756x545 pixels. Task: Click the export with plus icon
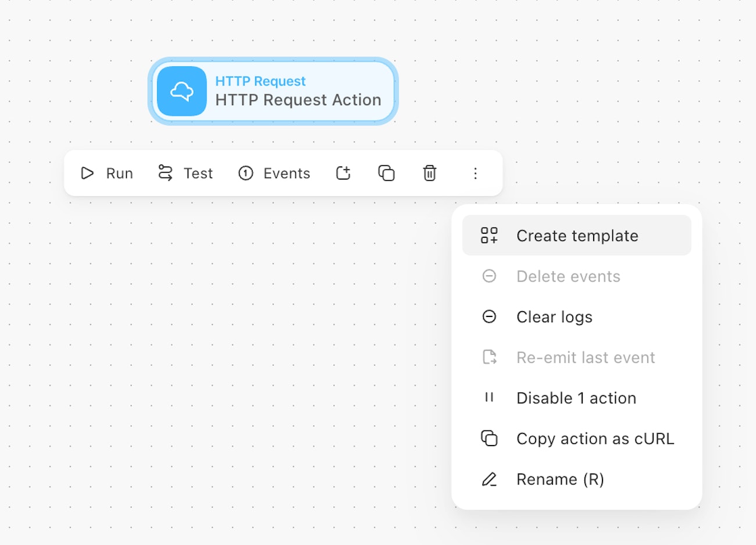(x=343, y=173)
